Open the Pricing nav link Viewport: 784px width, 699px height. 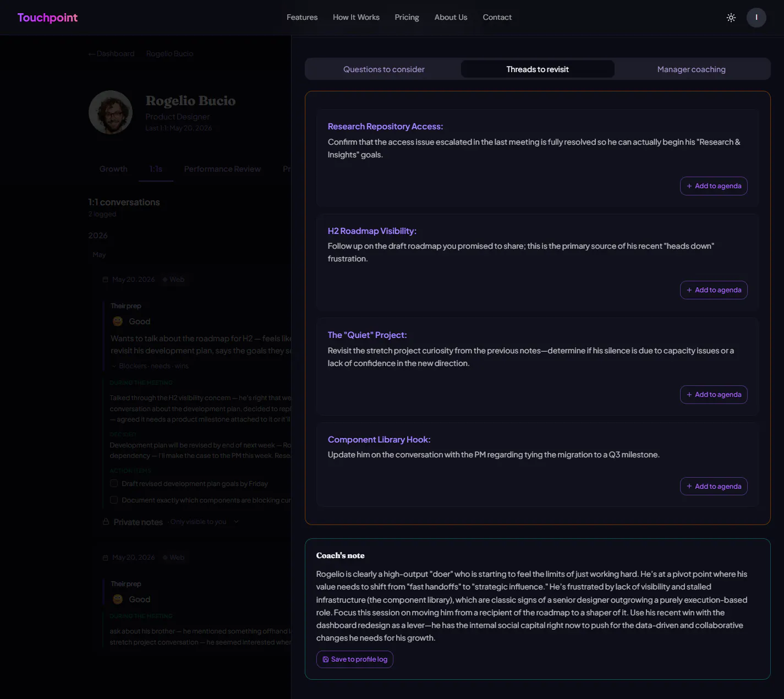tap(407, 18)
